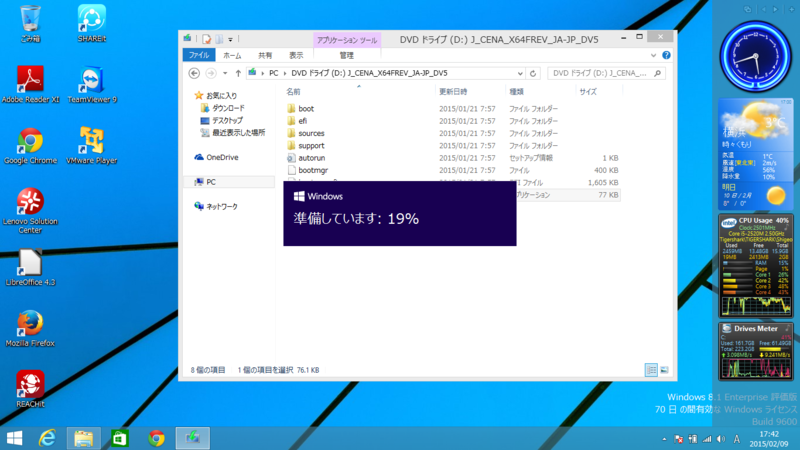
Task: Open LibreOffice 4.3 desktop shortcut
Action: (x=30, y=267)
